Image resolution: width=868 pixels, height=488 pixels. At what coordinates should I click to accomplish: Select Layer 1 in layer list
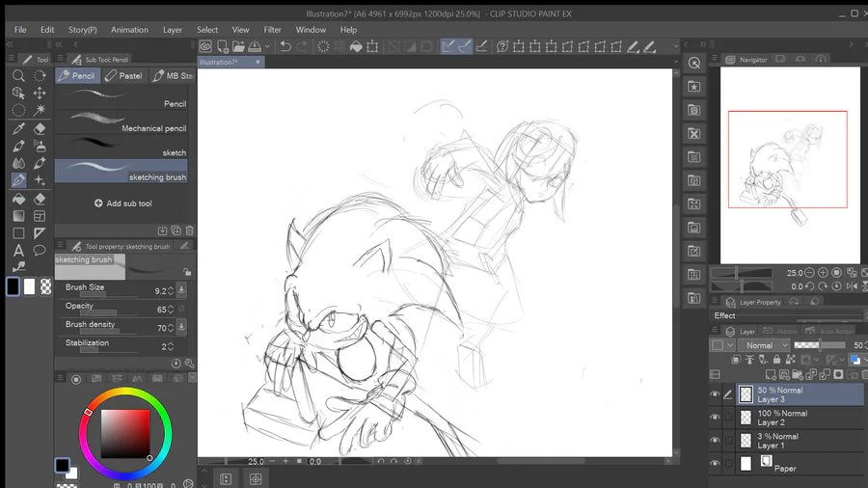point(800,441)
